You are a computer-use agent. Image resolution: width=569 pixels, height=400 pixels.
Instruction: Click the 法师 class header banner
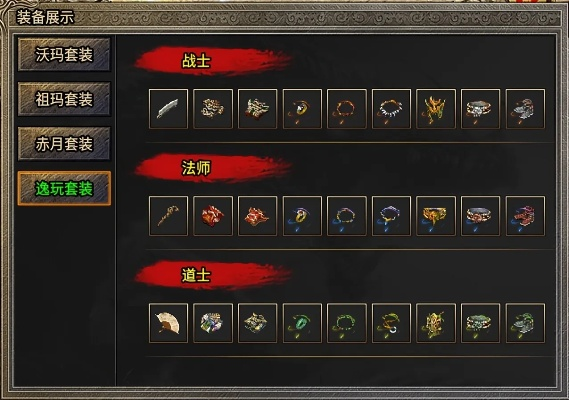pyautogui.click(x=213, y=168)
